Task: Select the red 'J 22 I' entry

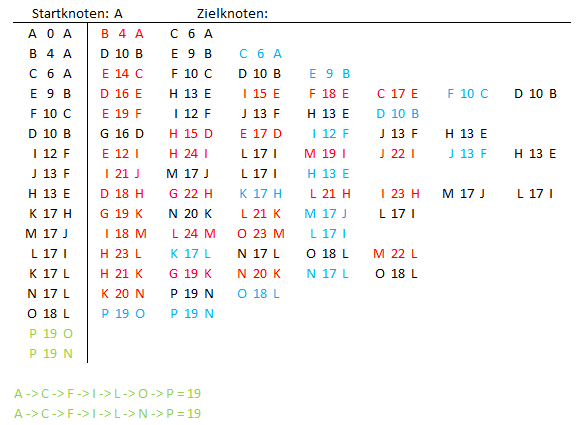Action: [x=397, y=154]
